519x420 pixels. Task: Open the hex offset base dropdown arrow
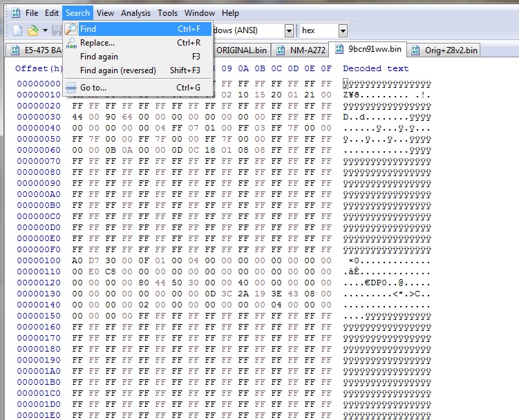pos(343,31)
